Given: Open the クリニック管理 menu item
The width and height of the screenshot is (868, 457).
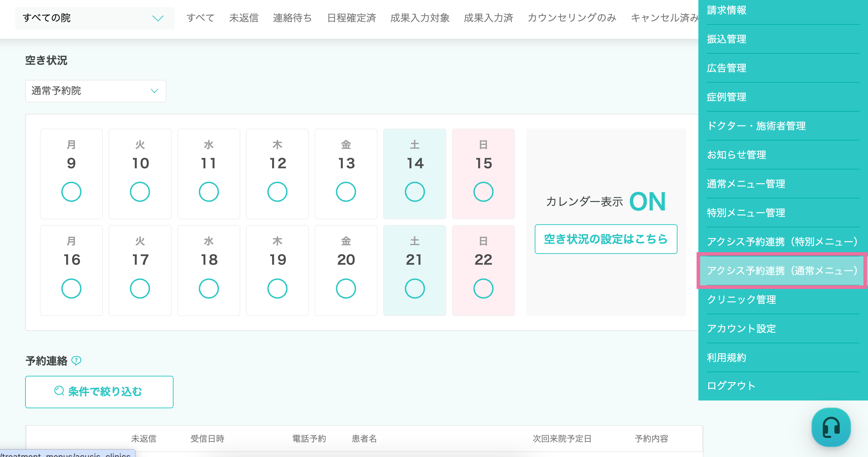Looking at the screenshot, I should click(x=741, y=299).
